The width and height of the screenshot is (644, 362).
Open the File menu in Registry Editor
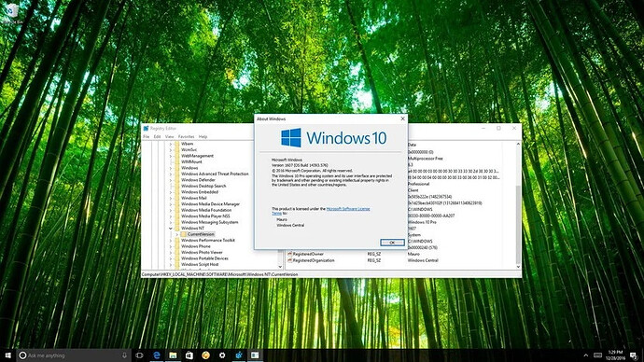(x=147, y=136)
